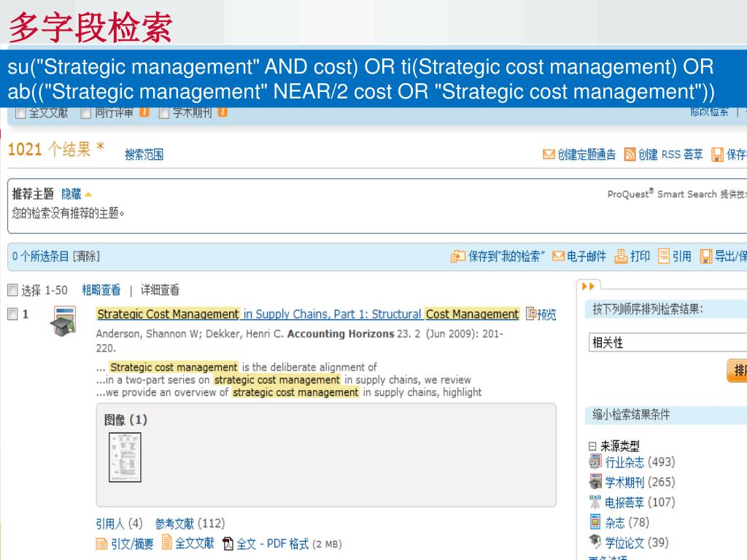747x560 pixels.
Task: Switch to detailed view (详细查看)
Action: click(x=160, y=289)
